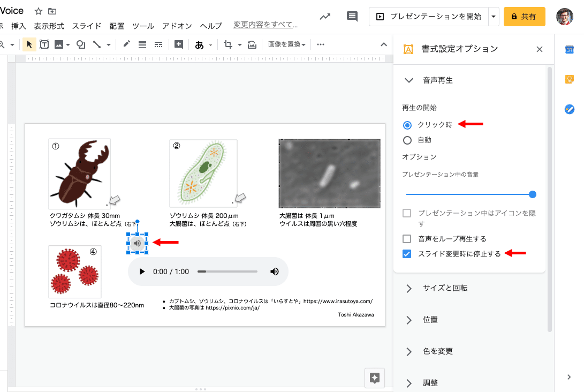Expand the 色を変更 section
The width and height of the screenshot is (584, 392).
coord(409,351)
